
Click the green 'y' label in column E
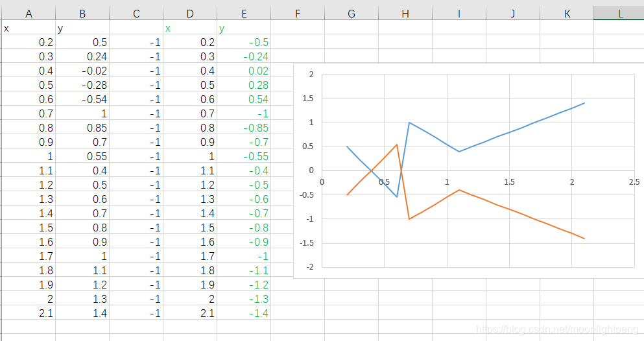click(222, 29)
